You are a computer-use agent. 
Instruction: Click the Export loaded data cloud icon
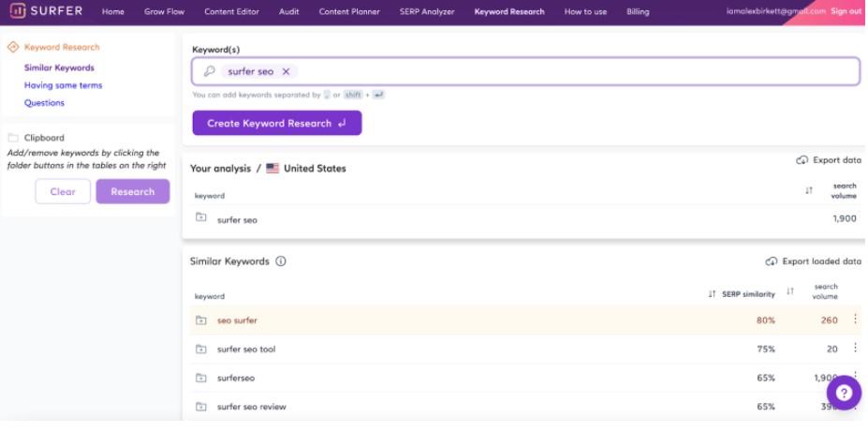pos(772,261)
